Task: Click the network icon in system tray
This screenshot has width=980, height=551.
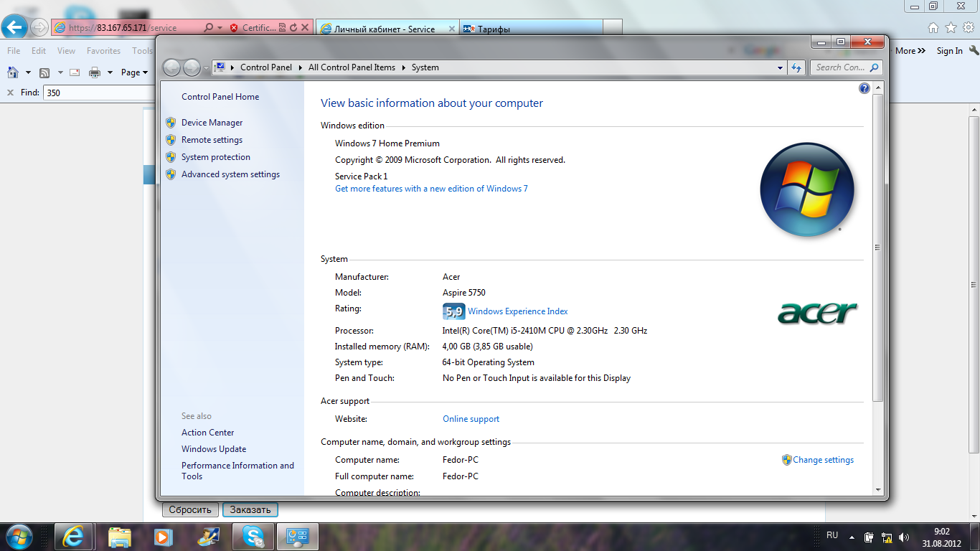Action: (x=887, y=537)
